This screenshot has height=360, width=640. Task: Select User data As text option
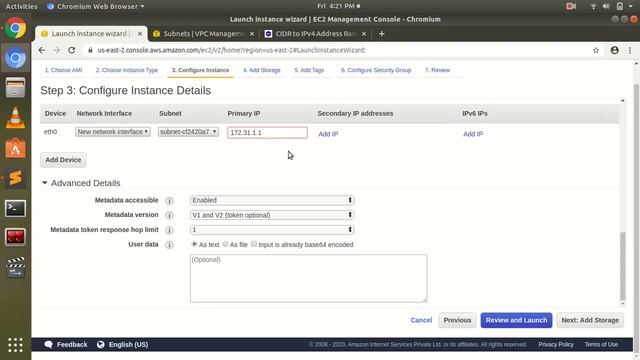click(194, 244)
